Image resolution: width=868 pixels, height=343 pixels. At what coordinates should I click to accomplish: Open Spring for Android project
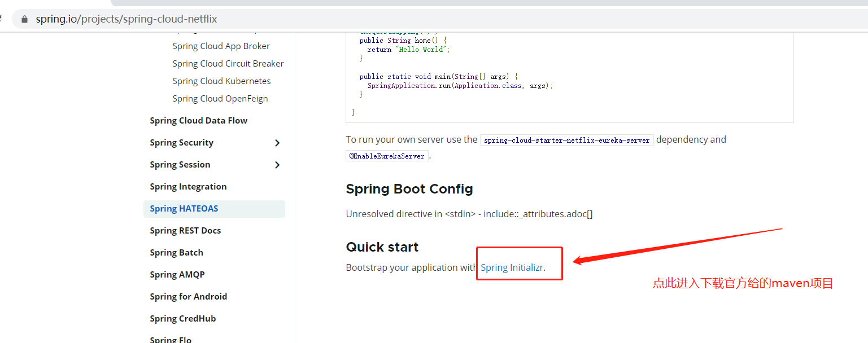click(189, 297)
